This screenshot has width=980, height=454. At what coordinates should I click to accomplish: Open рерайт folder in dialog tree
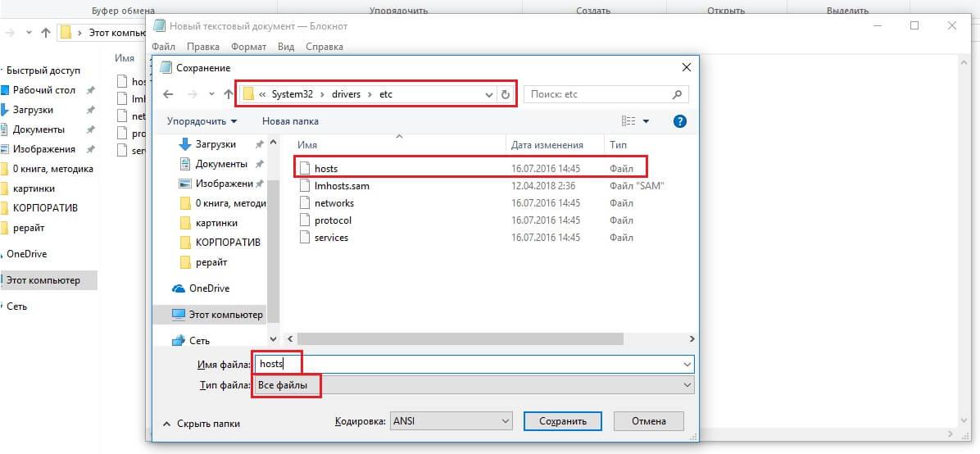pos(211,262)
